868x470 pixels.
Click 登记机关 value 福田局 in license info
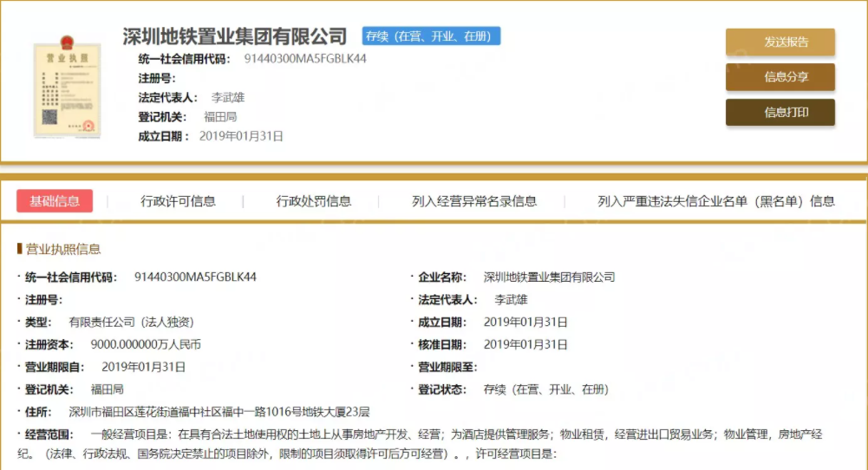tap(107, 389)
